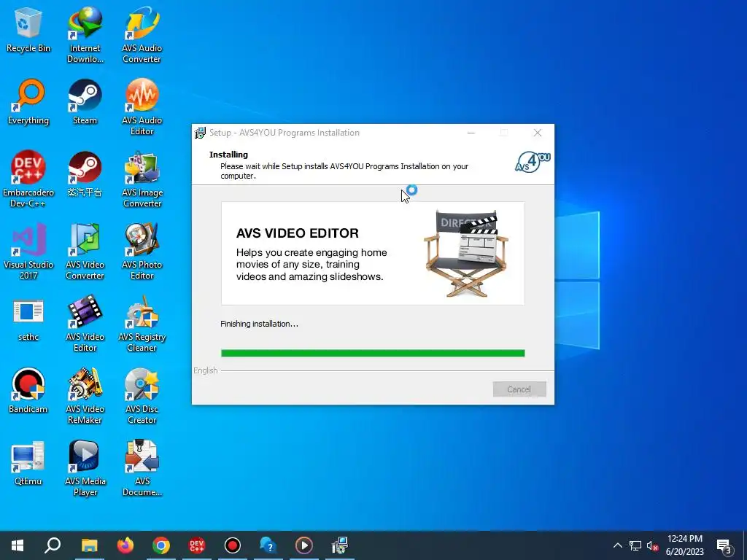Click the Embarcadero Dev-C++ desktop shortcut
The height and width of the screenshot is (560, 747).
[x=28, y=179]
